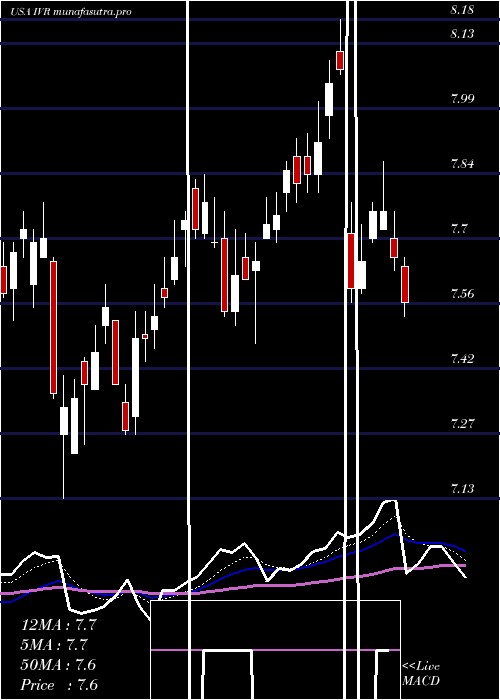The height and width of the screenshot is (700, 500).
Task: Click the 8.13 price axis label
Action: [462, 34]
